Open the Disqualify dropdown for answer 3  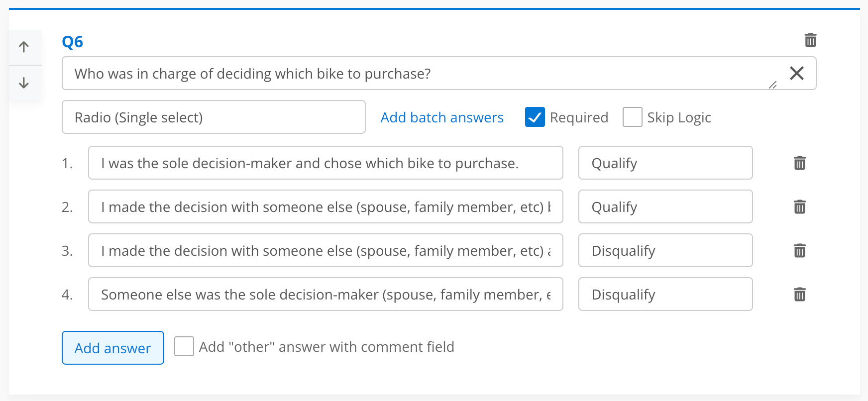point(665,250)
